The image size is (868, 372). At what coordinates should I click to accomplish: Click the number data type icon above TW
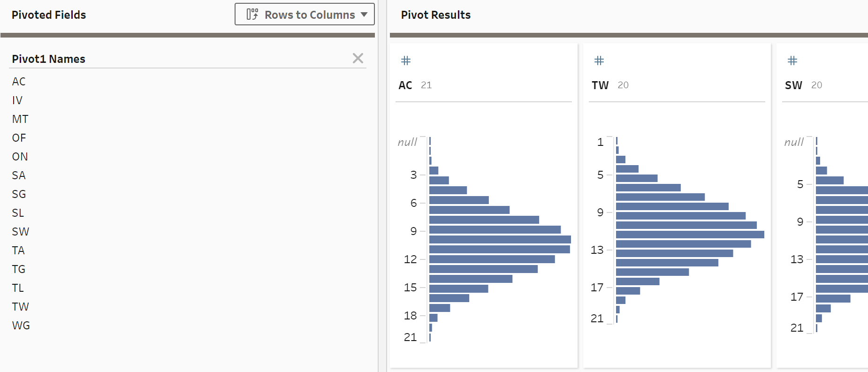[599, 61]
